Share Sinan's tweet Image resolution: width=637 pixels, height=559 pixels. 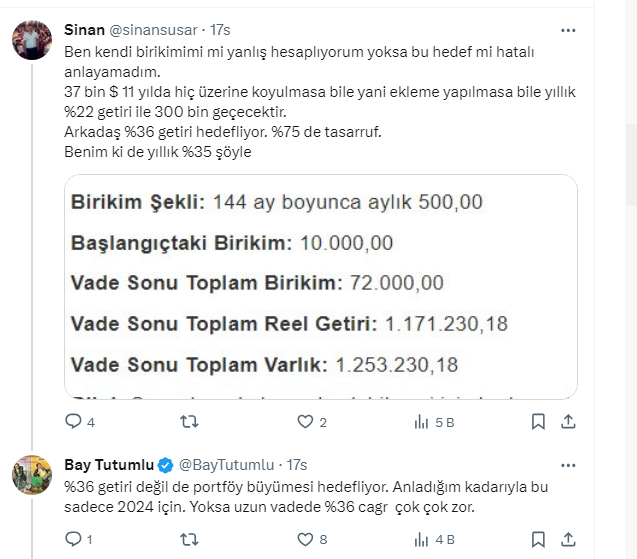569,422
